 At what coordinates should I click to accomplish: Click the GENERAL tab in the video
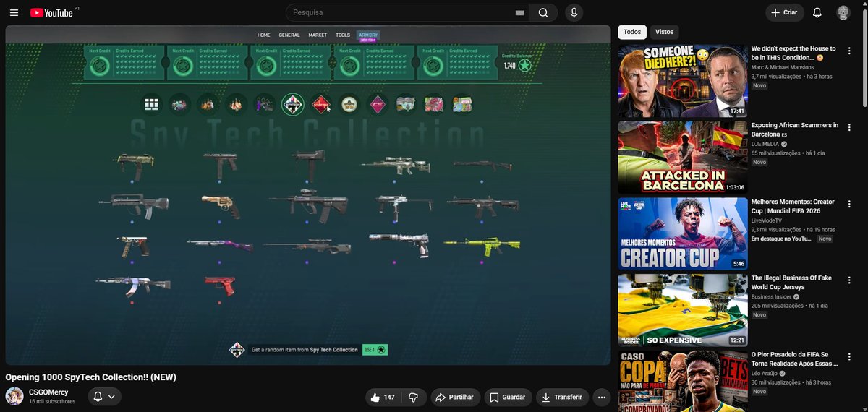(289, 35)
